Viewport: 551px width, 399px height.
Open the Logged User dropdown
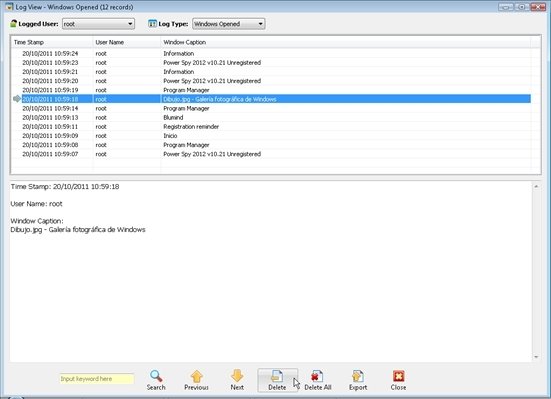pos(98,24)
